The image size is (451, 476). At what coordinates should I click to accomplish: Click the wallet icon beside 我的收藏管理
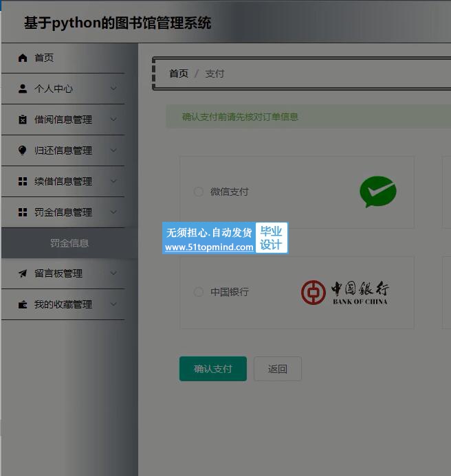pos(23,304)
